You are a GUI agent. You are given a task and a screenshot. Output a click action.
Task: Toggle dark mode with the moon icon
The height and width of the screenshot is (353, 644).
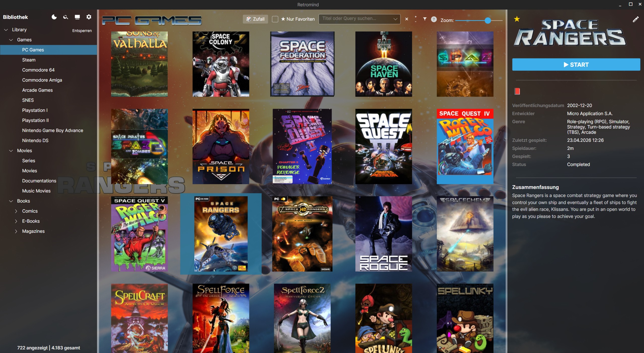tap(54, 17)
